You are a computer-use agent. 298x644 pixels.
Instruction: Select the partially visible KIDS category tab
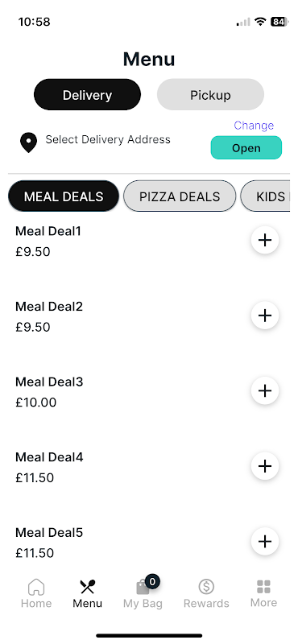[266, 196]
